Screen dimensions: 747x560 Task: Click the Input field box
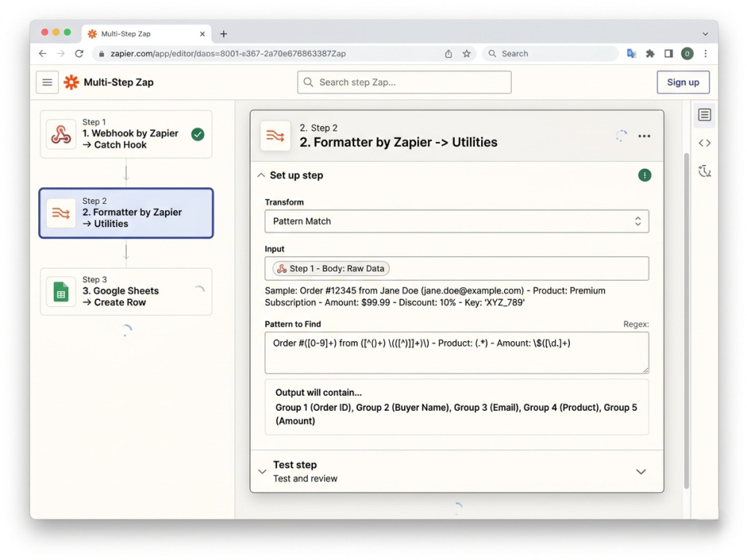[x=456, y=269]
